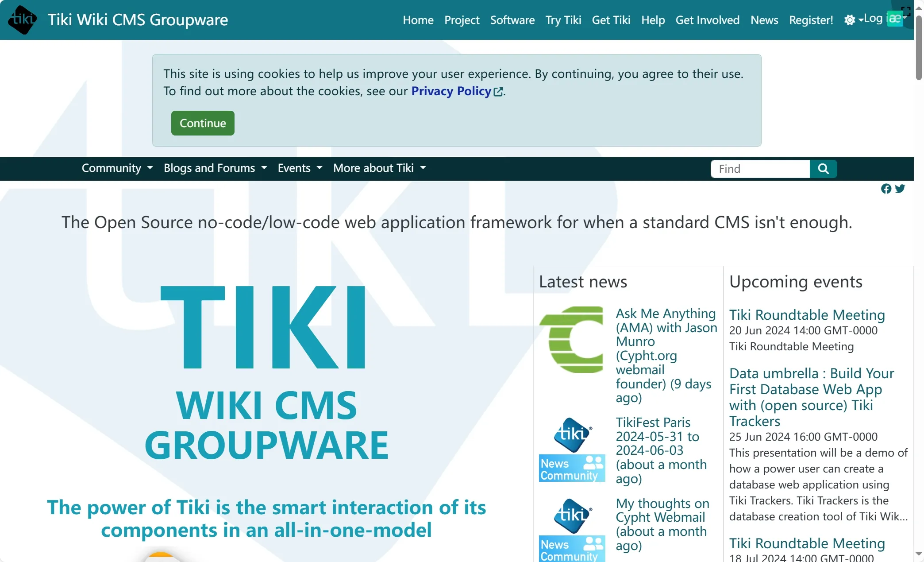Screen dimensions: 924x562
Task: Click the Tiki logo in header
Action: 22,20
